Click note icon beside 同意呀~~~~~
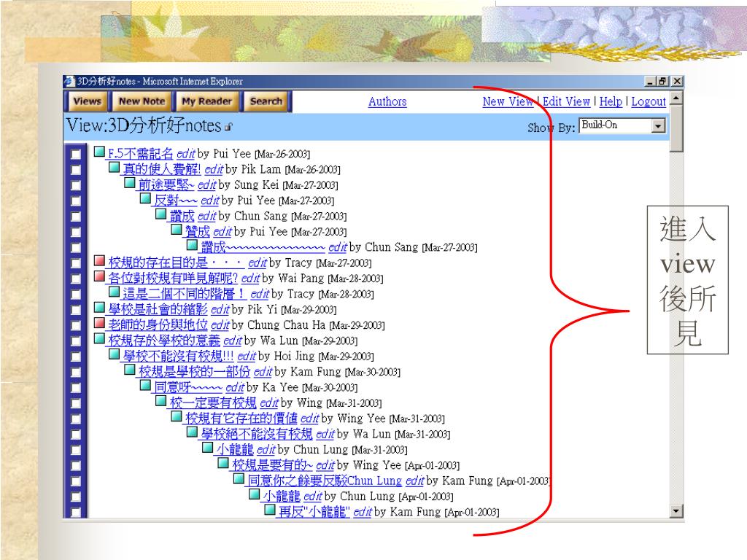747x560 pixels. point(145,386)
